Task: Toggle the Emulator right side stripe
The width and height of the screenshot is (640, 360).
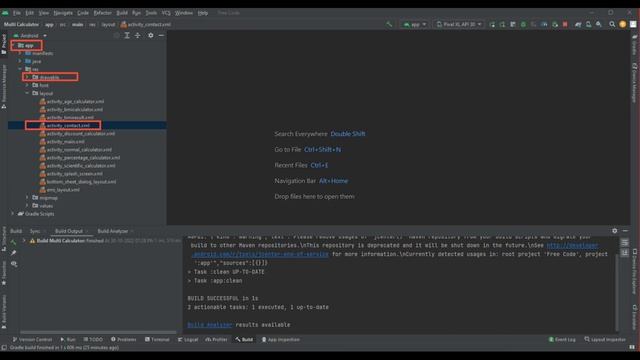Action: [634, 317]
